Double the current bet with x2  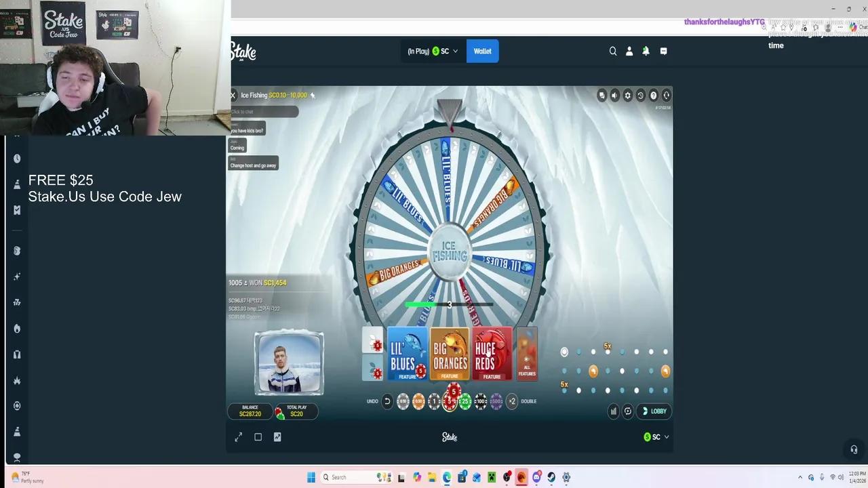[512, 401]
